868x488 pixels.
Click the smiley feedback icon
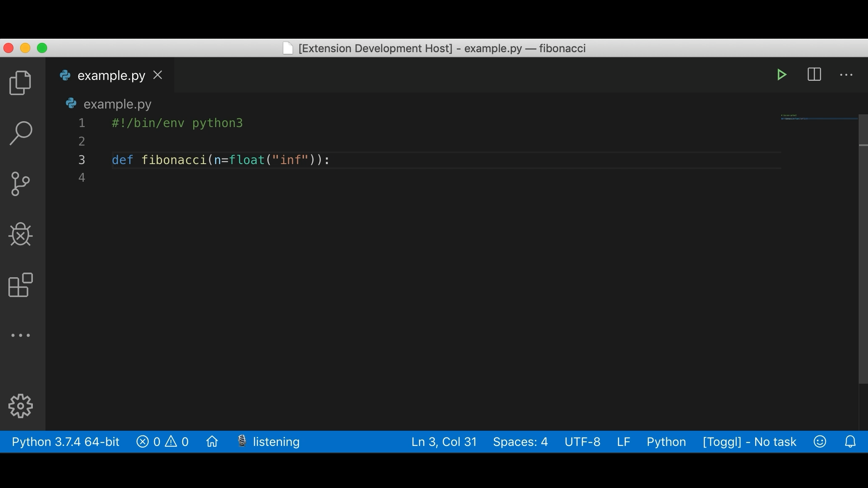click(820, 442)
